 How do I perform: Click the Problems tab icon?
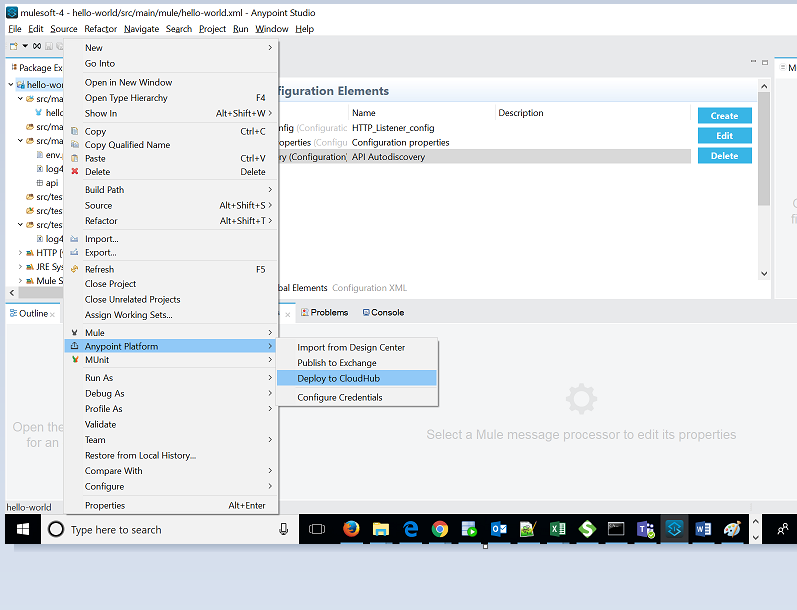[x=304, y=312]
